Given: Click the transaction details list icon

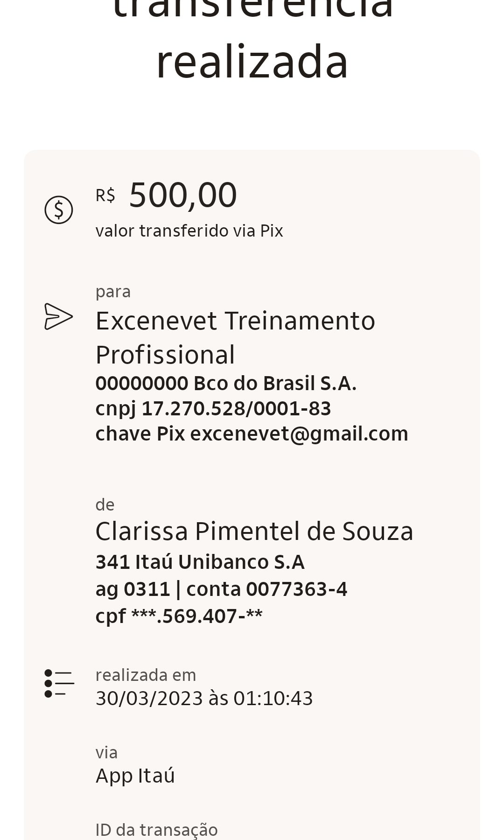Looking at the screenshot, I should click(59, 684).
